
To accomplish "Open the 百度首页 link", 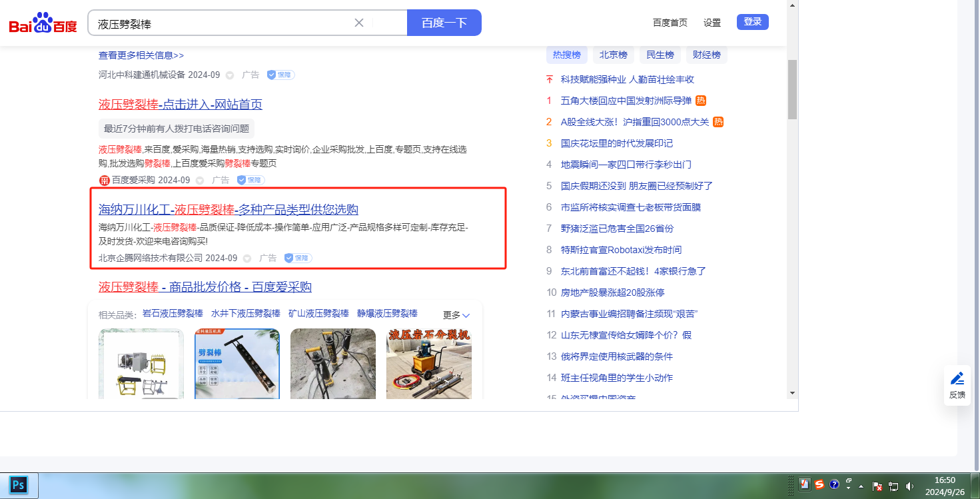I will point(670,23).
